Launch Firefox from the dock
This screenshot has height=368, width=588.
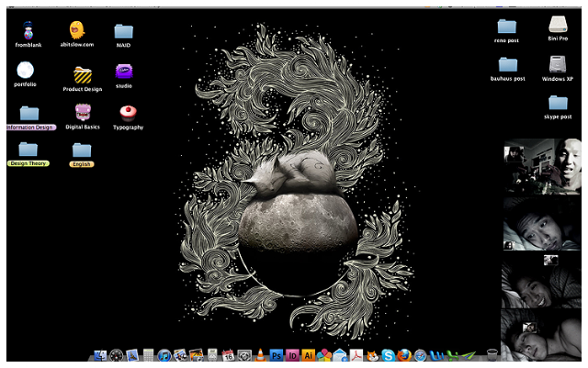404,355
